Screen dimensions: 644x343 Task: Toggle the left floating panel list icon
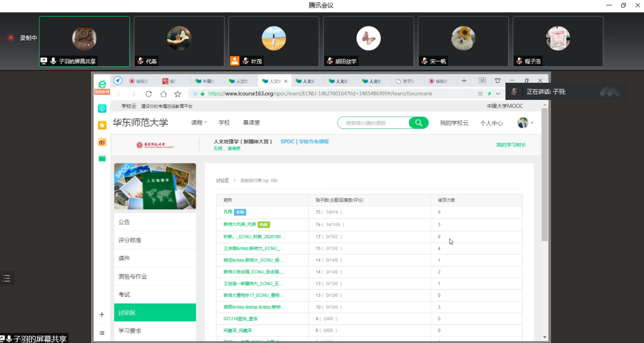pyautogui.click(x=7, y=278)
